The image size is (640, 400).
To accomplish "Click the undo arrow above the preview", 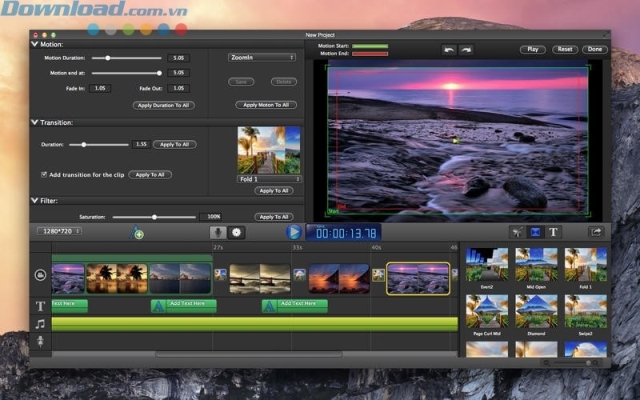I will (x=449, y=49).
